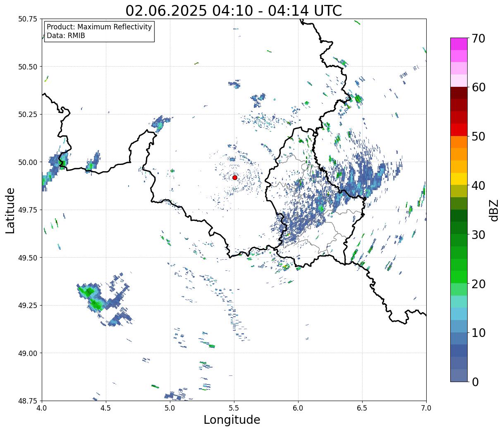Click the longitude tick label 4.0

coord(42,408)
